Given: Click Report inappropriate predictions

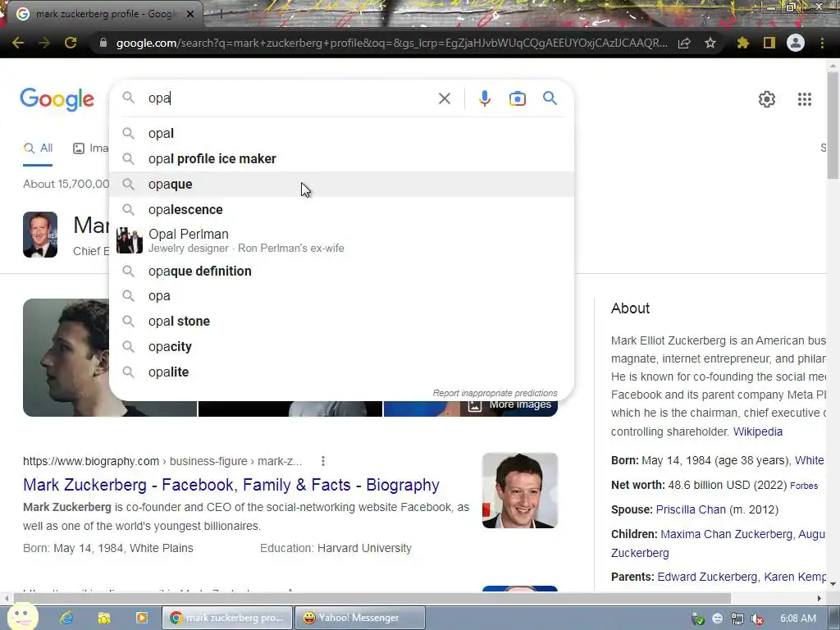Looking at the screenshot, I should [495, 393].
